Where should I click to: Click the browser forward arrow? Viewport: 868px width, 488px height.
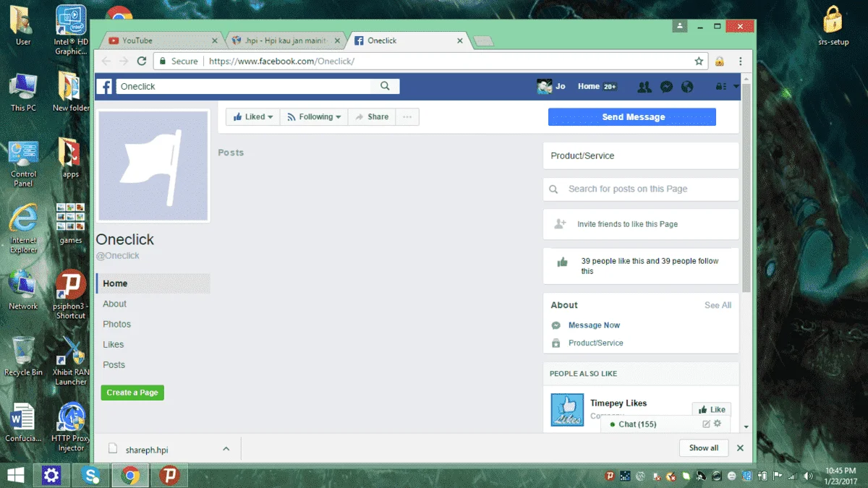[124, 61]
